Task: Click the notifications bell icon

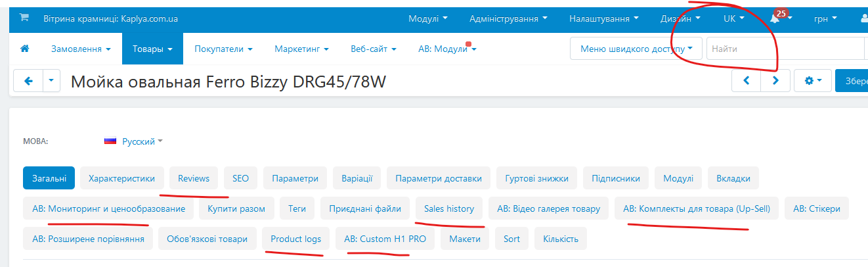Action: click(775, 18)
